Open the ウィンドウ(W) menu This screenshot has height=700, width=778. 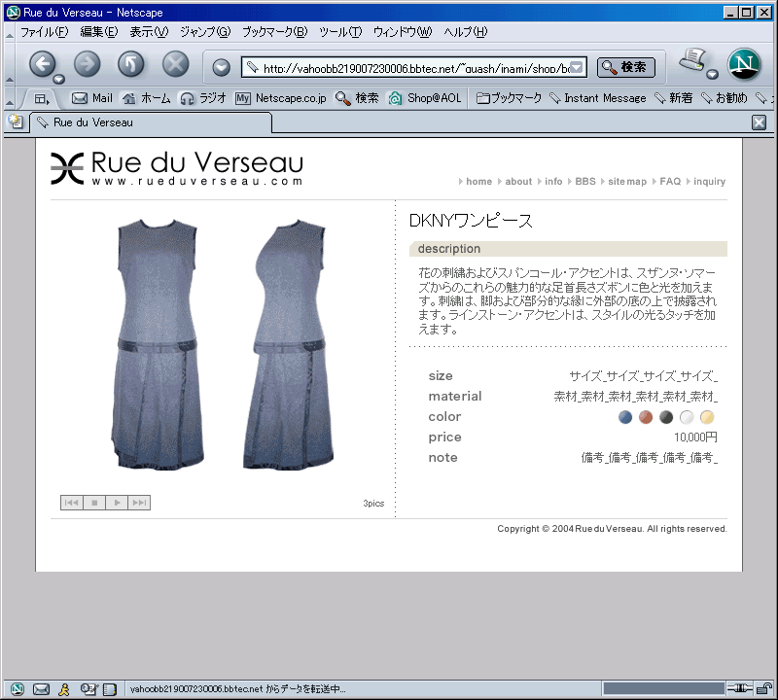tap(403, 32)
